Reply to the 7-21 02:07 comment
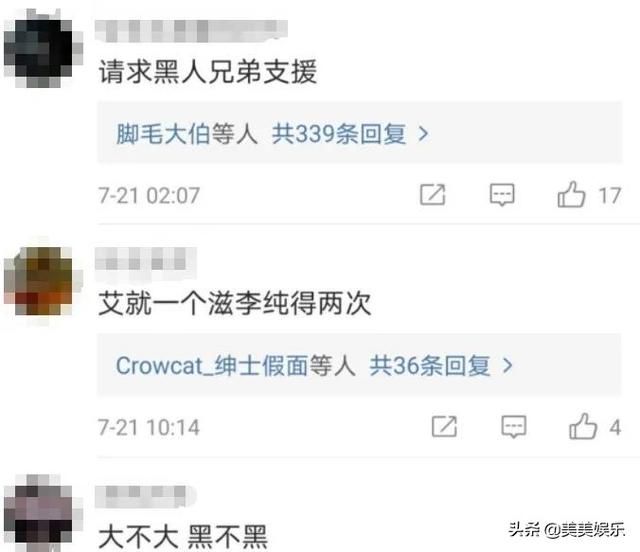The width and height of the screenshot is (640, 552). coord(502,195)
